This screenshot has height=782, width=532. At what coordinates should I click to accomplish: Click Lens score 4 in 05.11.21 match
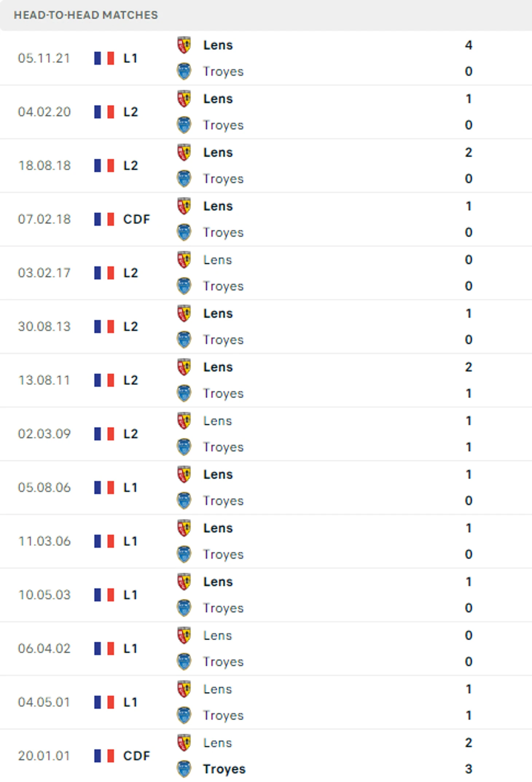[469, 45]
